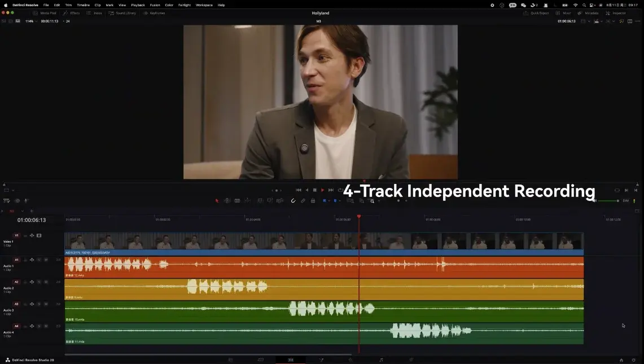644x364 pixels.
Task: Click the DIM audio button
Action: [x=625, y=201]
